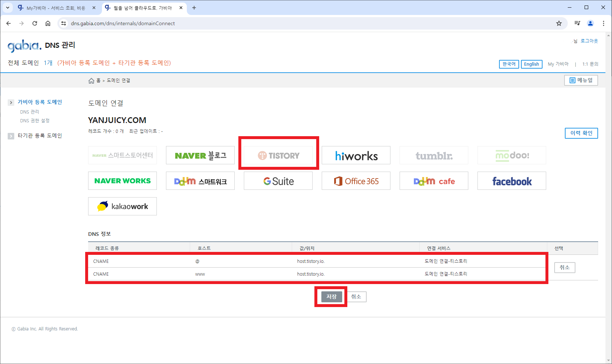Expand 가비아 등록 도메인 section arrow

pos(11,103)
